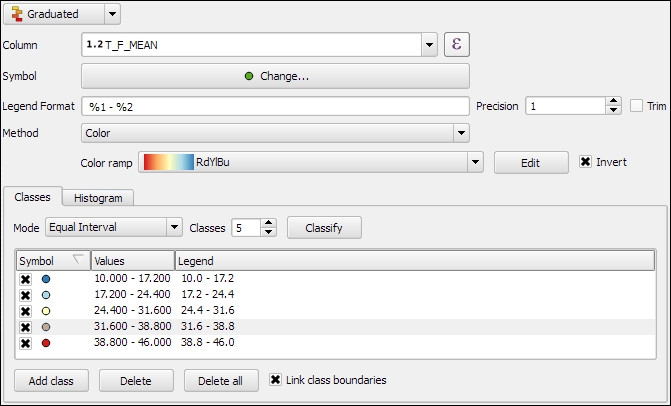Select values cell 17.200 - 24.400
The height and width of the screenshot is (406, 671).
(x=132, y=294)
